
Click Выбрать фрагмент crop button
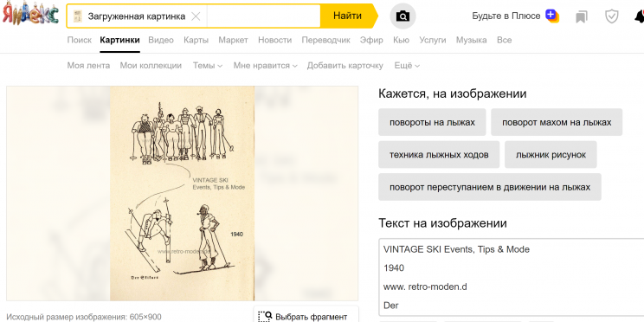point(306,316)
